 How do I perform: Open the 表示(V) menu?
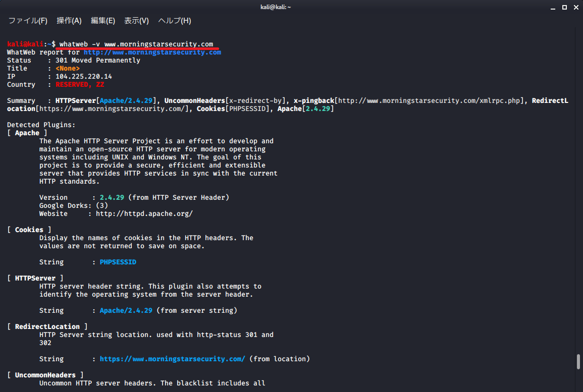(136, 21)
